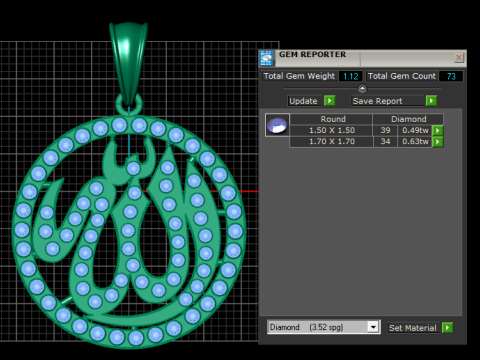Collapse the panel using the round arrow handle

pos(362,89)
